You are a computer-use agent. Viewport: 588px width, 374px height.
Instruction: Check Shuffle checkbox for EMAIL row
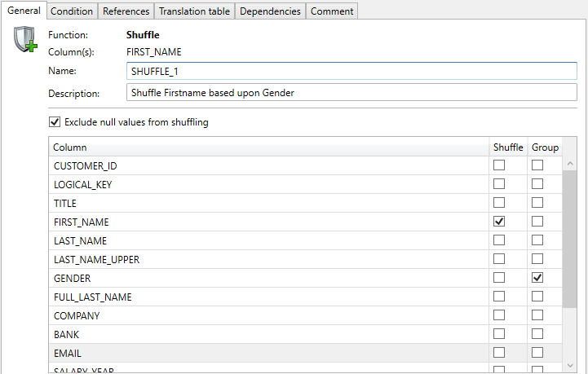coord(499,353)
